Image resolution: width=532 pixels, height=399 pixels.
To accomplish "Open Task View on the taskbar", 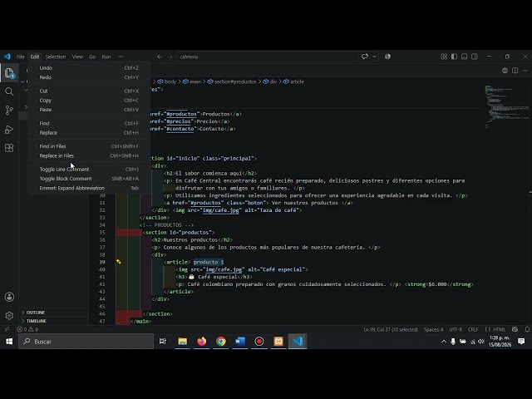I will click(x=163, y=342).
